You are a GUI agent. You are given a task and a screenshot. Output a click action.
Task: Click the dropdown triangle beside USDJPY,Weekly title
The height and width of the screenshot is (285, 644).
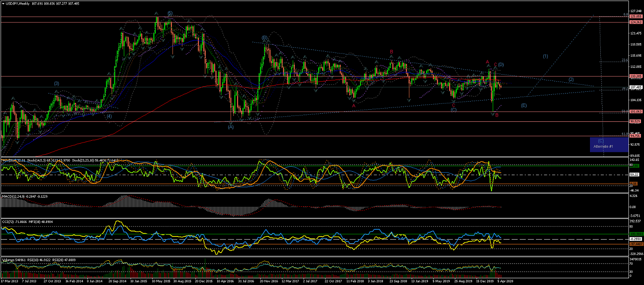tap(4, 4)
